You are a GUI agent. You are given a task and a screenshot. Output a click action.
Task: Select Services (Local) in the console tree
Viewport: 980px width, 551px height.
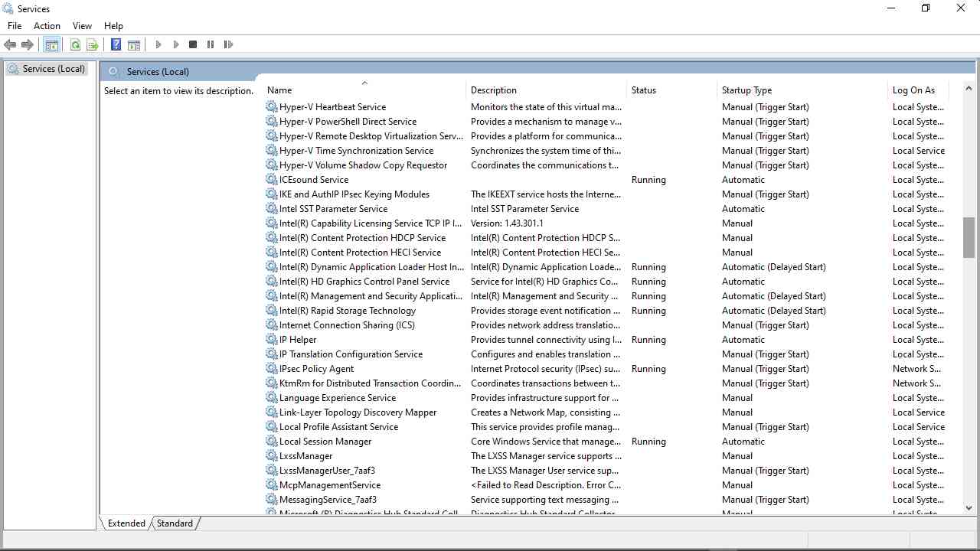54,69
